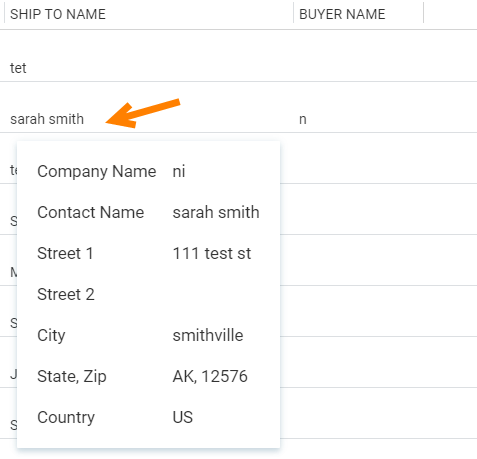Click the company name value 'ni'
The height and width of the screenshot is (459, 477).
(x=179, y=171)
